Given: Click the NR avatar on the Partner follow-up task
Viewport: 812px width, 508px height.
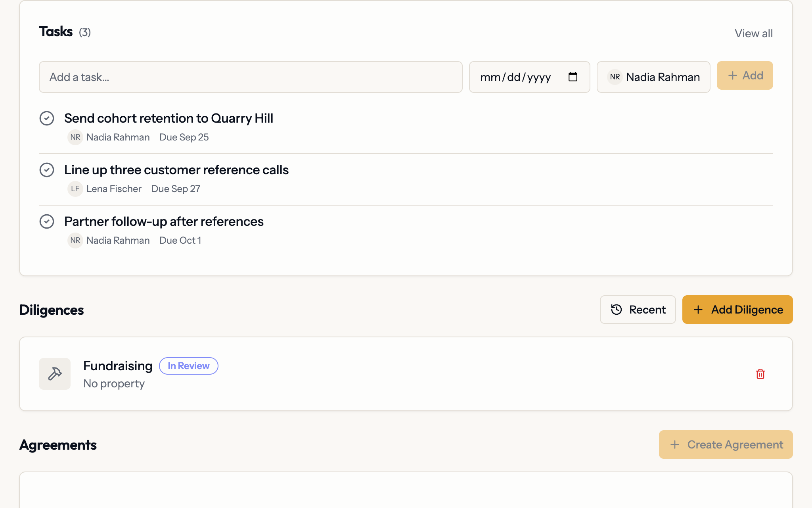Looking at the screenshot, I should point(75,241).
